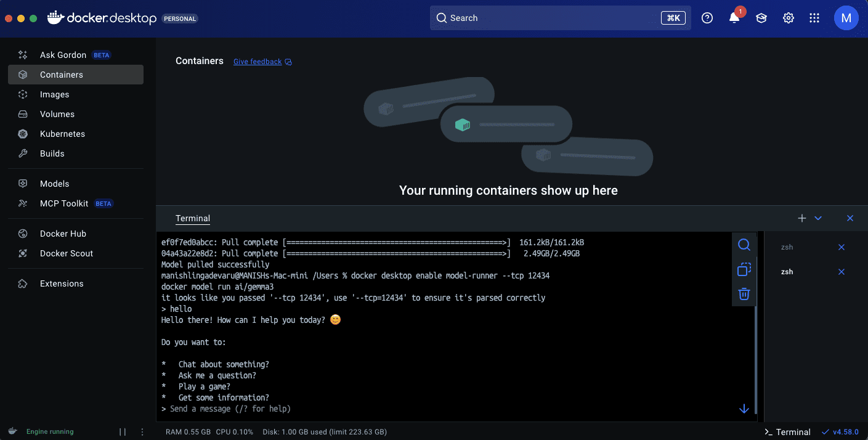868x440 pixels.
Task: Click the Volumes drive icon
Action: tap(23, 114)
